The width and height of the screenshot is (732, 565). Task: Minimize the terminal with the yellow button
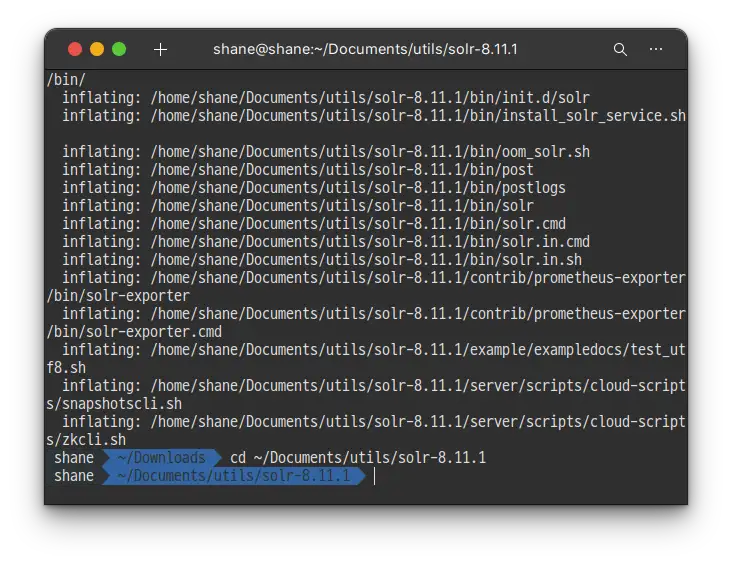coord(97,49)
